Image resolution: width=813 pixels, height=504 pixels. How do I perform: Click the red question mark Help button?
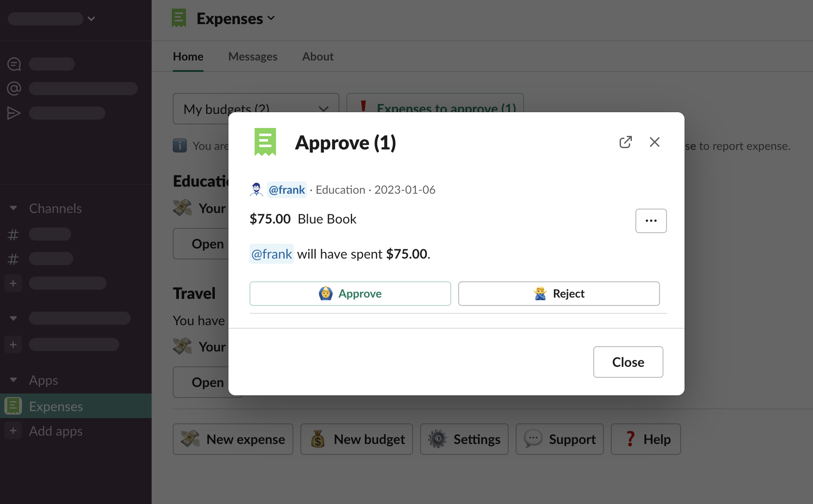[x=645, y=439]
